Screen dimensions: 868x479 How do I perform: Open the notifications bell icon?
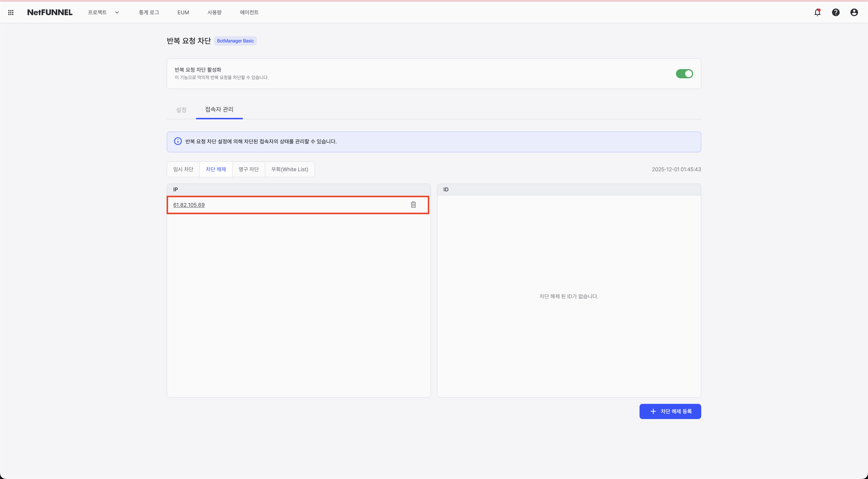point(817,12)
